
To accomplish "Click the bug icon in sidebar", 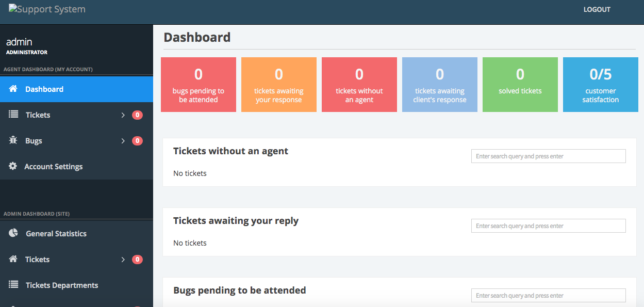I will click(13, 140).
